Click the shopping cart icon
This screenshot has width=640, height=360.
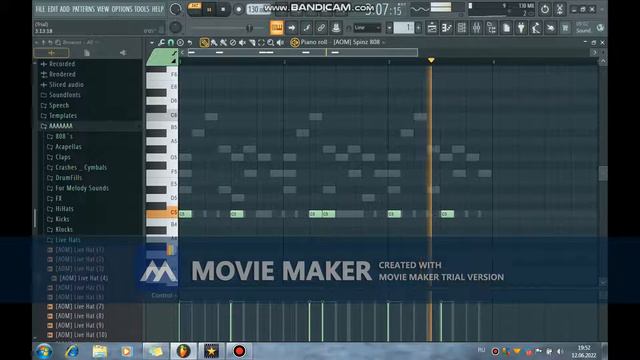(566, 28)
